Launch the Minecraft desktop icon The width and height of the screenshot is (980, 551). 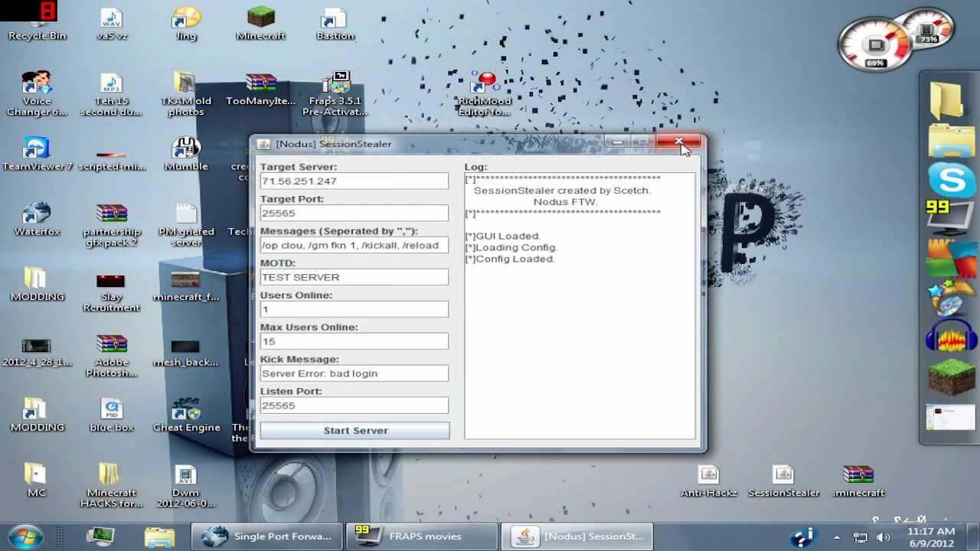[261, 23]
